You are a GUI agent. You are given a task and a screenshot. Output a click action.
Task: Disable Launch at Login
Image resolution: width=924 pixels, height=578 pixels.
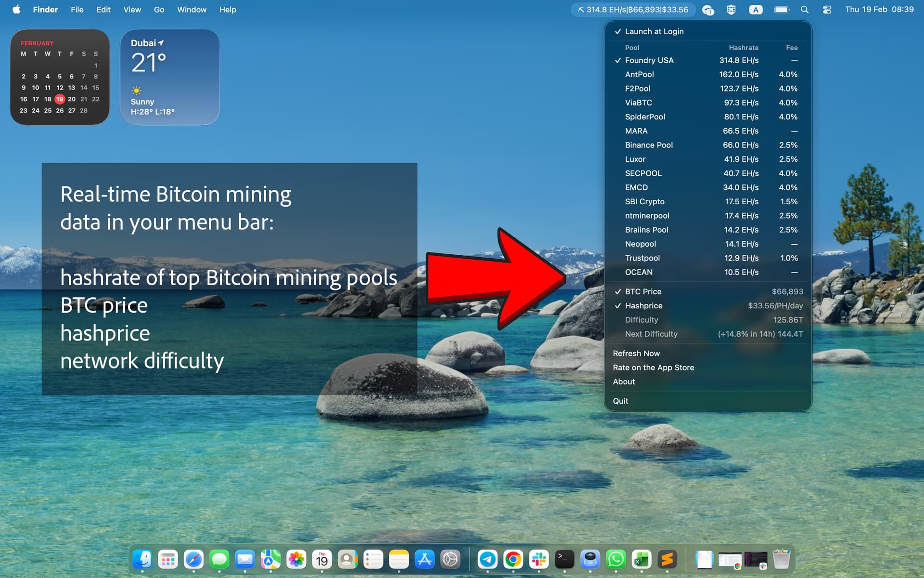(654, 31)
